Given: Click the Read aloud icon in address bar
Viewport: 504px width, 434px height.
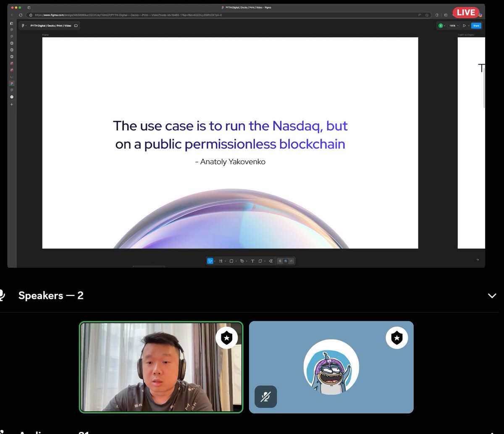Looking at the screenshot, I should point(419,15).
